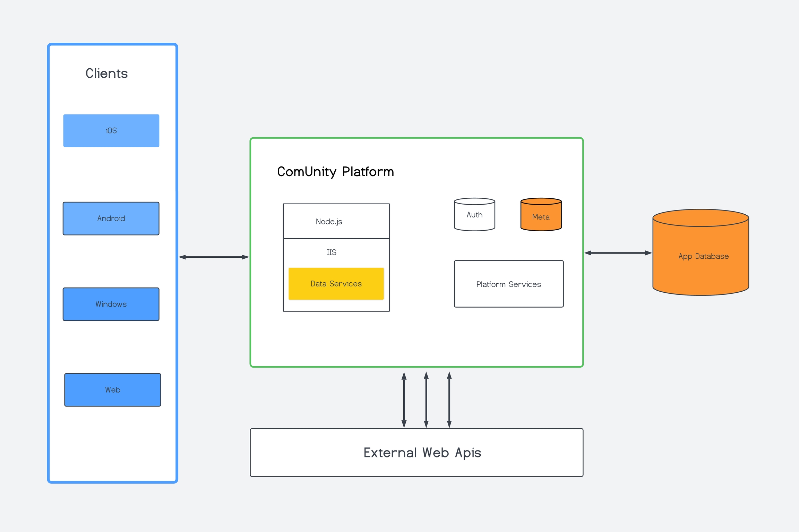Select the yellow Data Services block
799x532 pixels.
[x=336, y=284]
